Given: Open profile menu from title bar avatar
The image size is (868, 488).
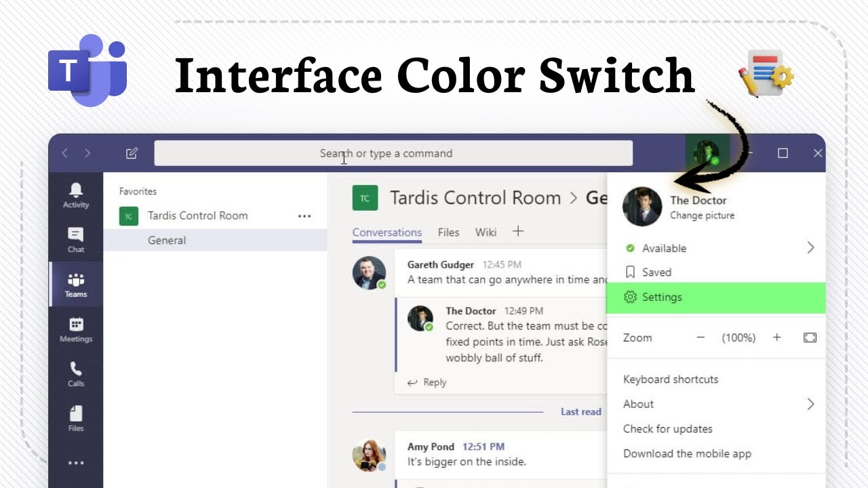Looking at the screenshot, I should point(707,152).
